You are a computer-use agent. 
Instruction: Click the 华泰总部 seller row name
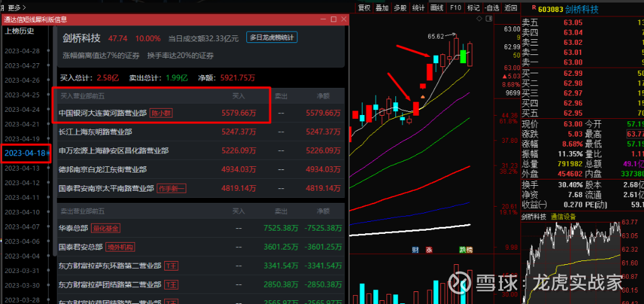[73, 228]
